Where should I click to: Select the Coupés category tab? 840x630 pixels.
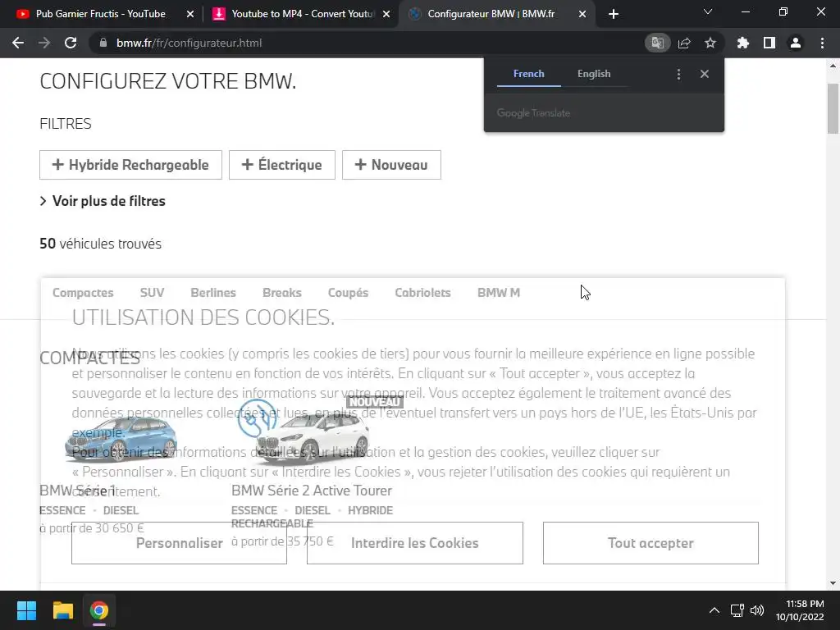[348, 293]
